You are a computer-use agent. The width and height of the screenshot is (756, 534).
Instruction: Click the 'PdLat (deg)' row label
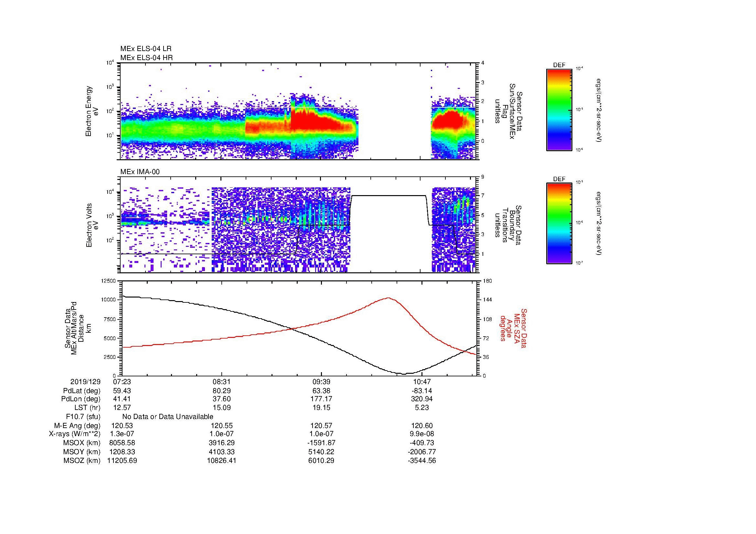[82, 391]
